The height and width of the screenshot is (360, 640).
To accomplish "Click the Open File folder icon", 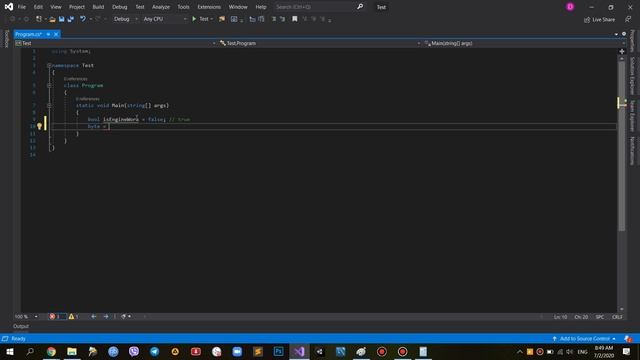I will 52,19.
